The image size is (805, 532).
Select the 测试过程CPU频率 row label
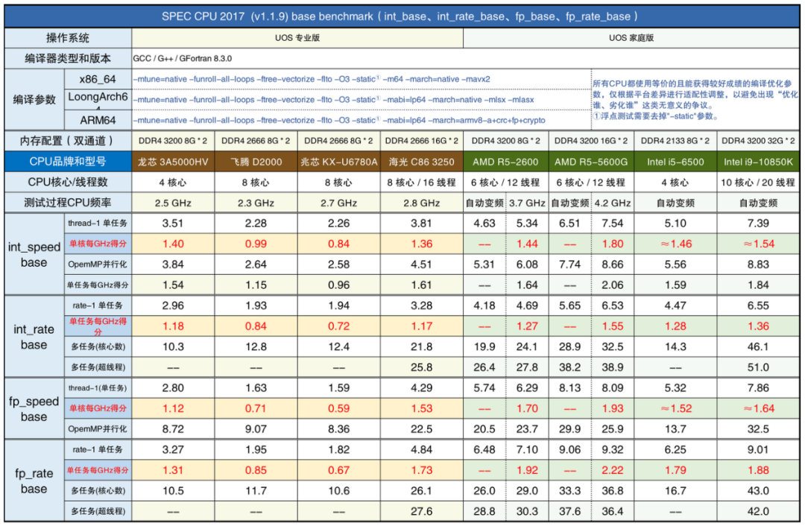click(x=67, y=203)
